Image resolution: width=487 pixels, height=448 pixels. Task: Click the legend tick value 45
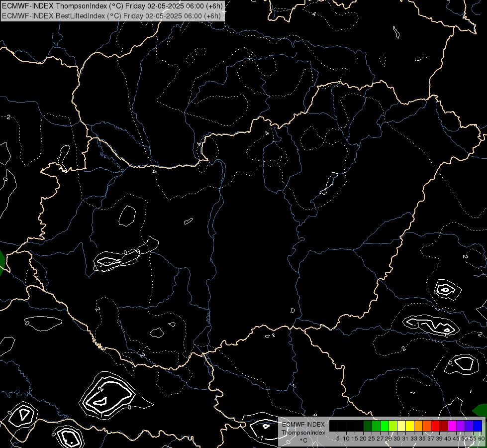click(x=457, y=439)
